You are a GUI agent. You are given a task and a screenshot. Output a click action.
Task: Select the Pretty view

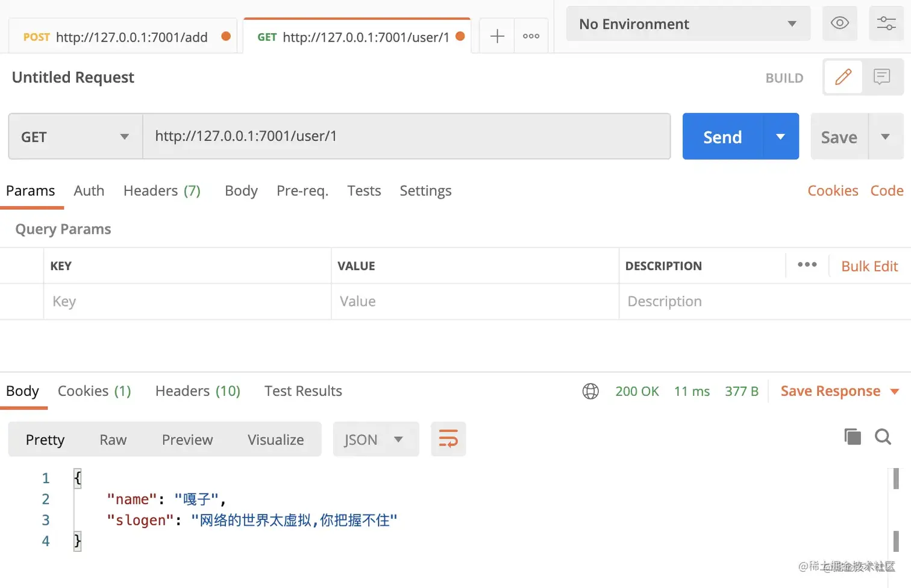coord(45,440)
